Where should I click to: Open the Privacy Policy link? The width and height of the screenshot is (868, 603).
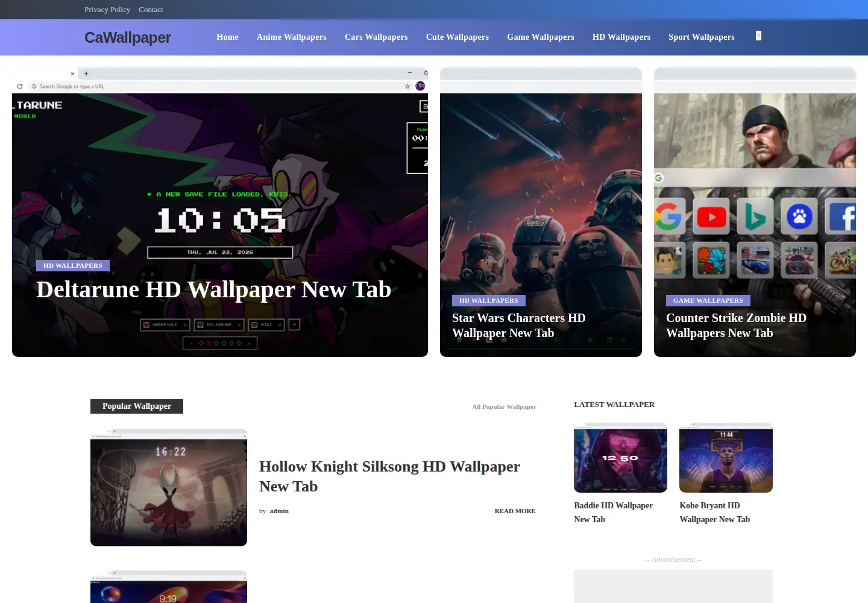point(107,10)
